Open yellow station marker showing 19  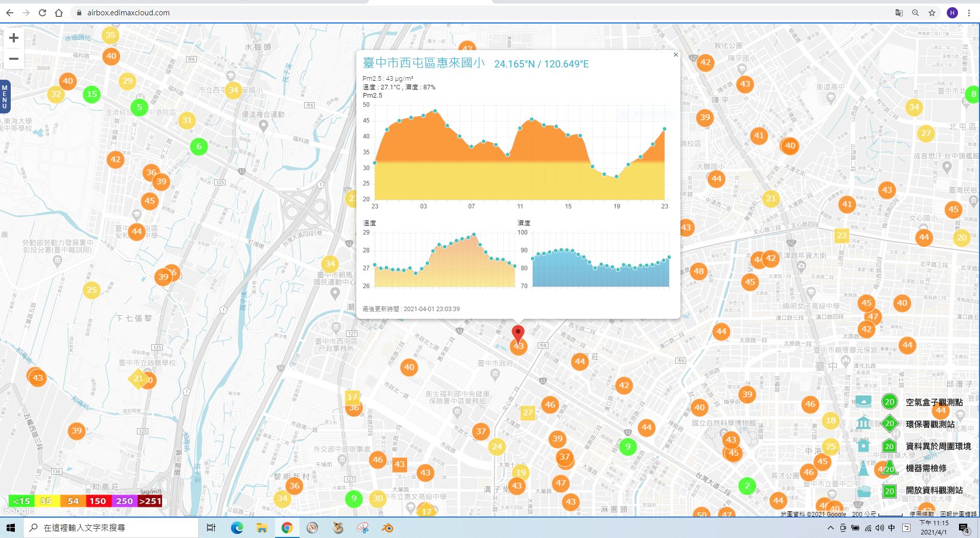click(521, 472)
